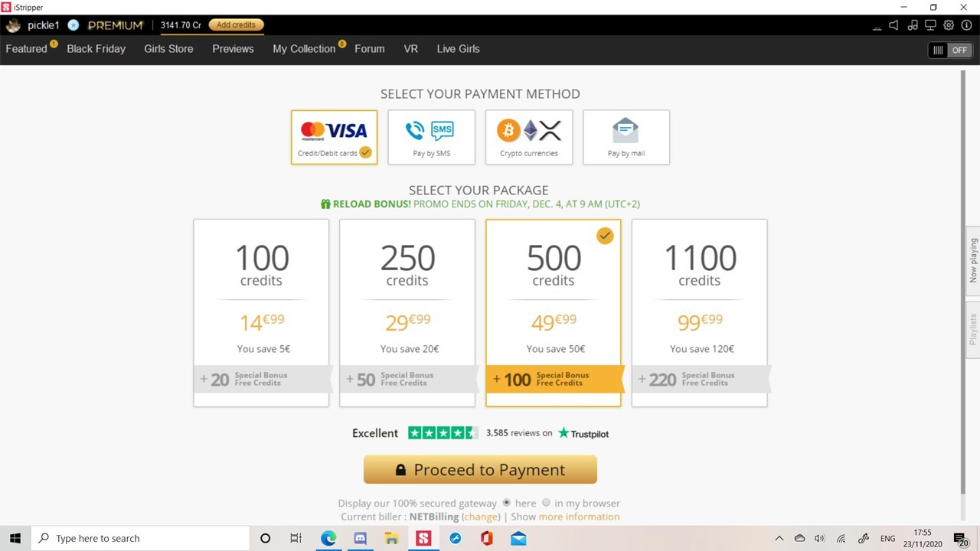The width and height of the screenshot is (980, 551).
Task: Open My Collection tab
Action: [304, 49]
